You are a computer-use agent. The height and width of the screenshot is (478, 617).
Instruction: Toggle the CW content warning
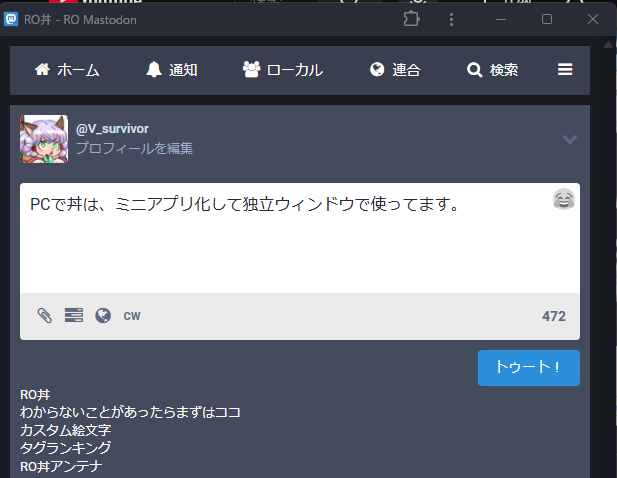click(x=132, y=316)
